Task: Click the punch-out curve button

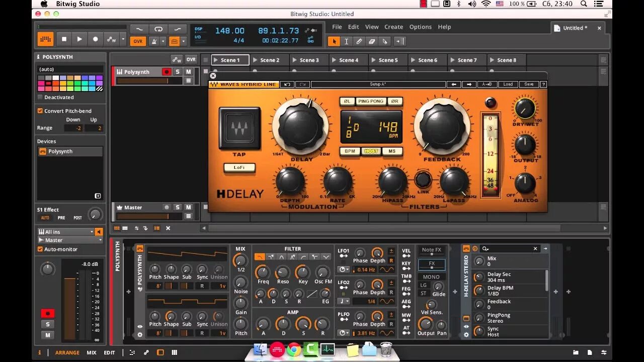Action: (x=177, y=29)
